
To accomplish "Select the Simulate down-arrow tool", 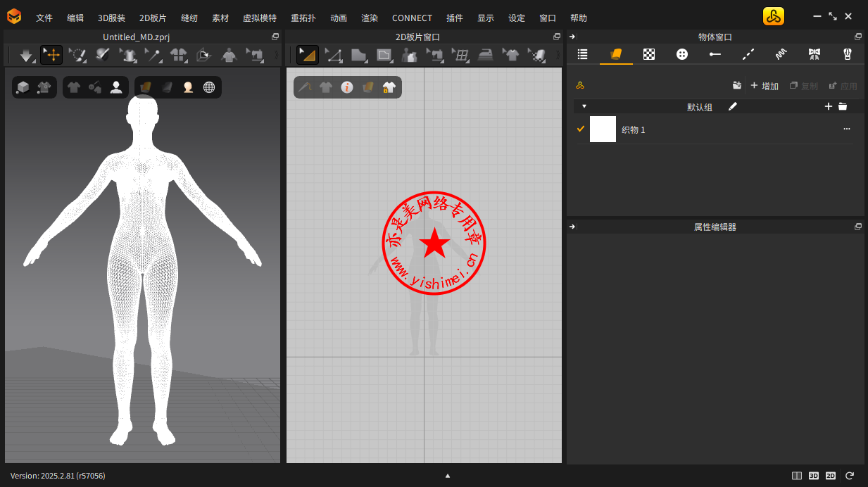I will (27, 54).
